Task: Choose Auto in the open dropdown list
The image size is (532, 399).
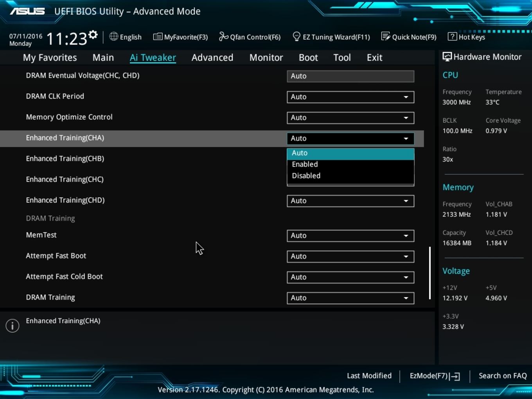Action: (x=350, y=153)
